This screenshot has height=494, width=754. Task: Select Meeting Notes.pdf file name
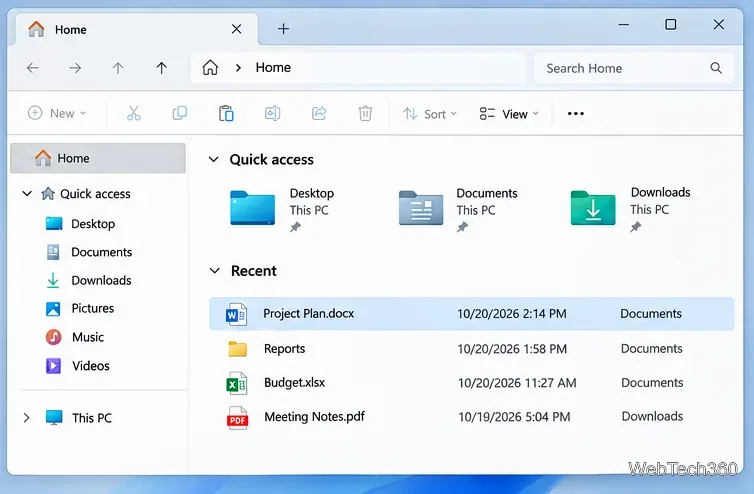pos(314,417)
